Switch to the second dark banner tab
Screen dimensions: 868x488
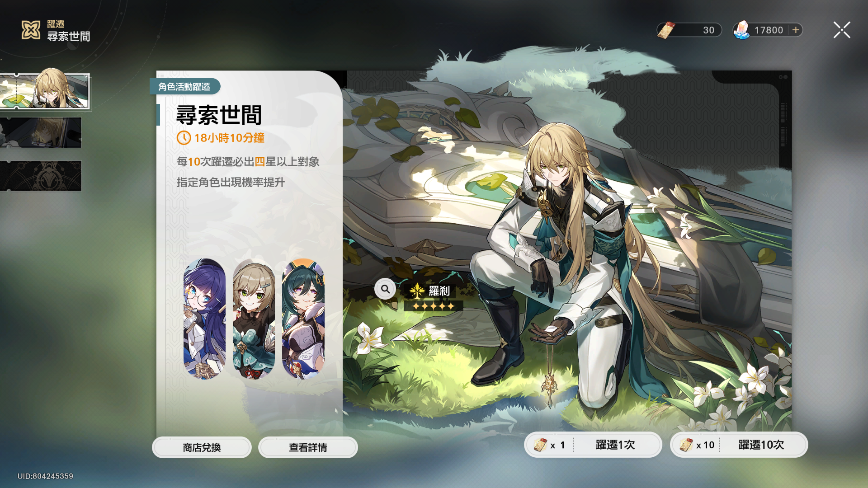41,133
